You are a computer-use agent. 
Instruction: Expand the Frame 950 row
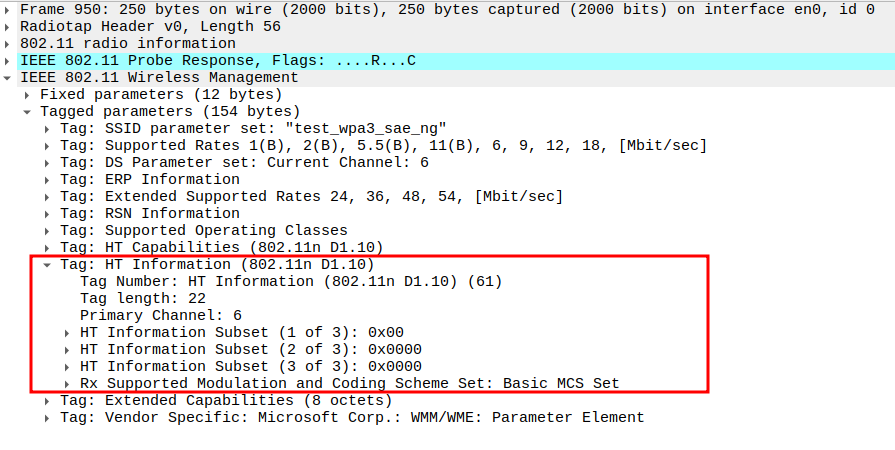pyautogui.click(x=9, y=9)
